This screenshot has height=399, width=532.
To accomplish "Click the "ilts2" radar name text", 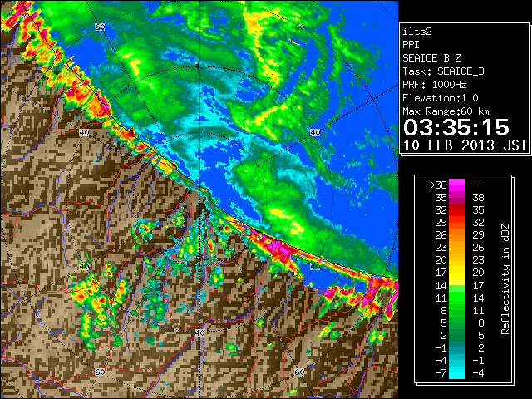I will (x=417, y=32).
